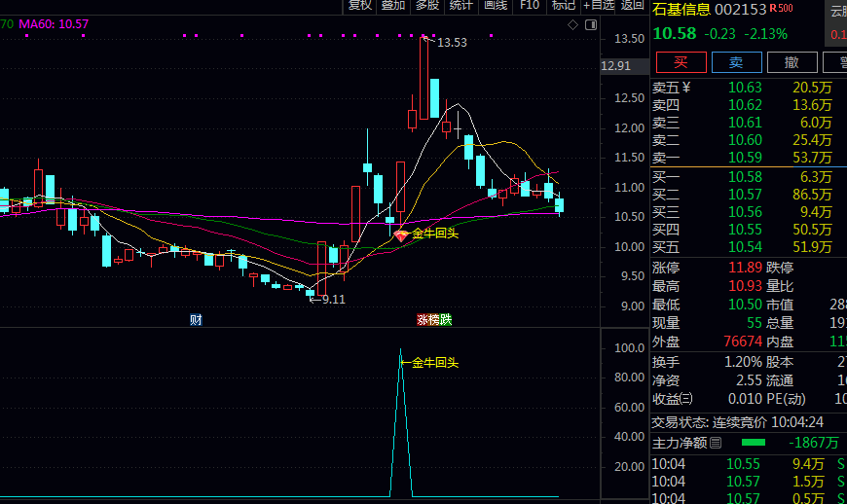Open the 叠加 overlay menu

coord(393,6)
